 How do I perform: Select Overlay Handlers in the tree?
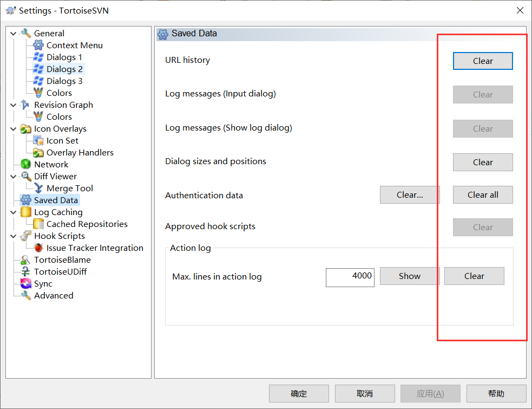pyautogui.click(x=80, y=153)
